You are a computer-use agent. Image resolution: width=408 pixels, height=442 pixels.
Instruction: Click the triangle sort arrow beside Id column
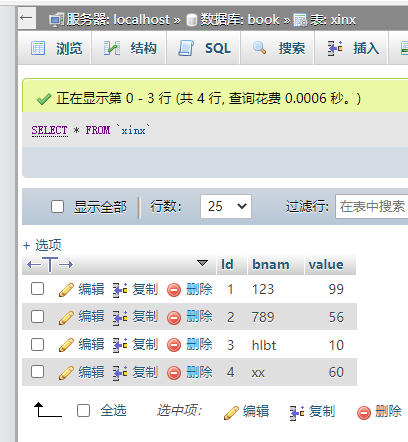tap(202, 263)
